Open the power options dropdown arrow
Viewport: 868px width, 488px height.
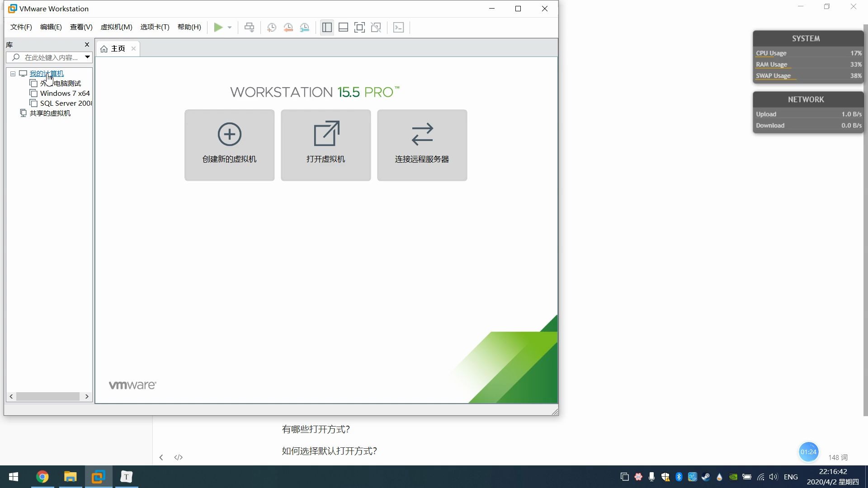point(230,28)
